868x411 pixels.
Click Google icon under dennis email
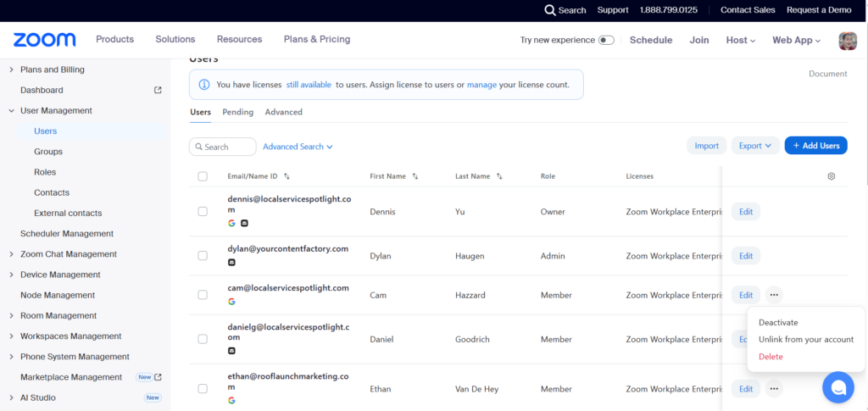pos(231,223)
